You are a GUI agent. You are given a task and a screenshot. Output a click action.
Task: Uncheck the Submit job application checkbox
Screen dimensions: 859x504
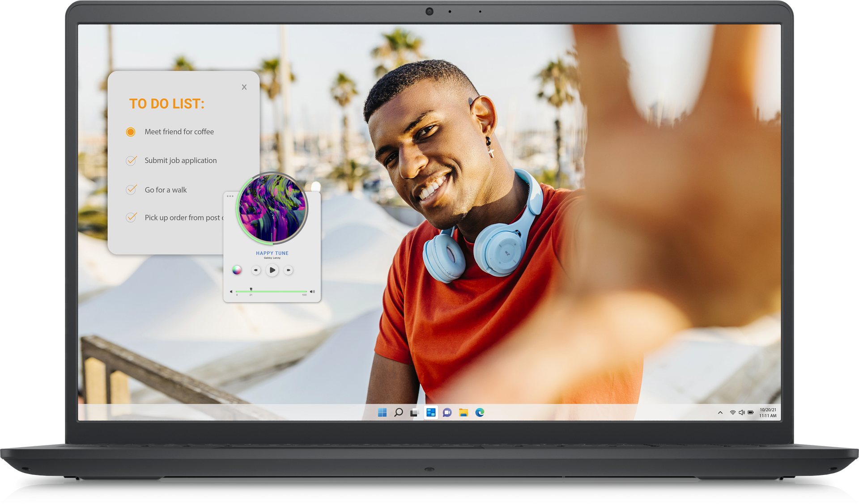click(x=131, y=161)
